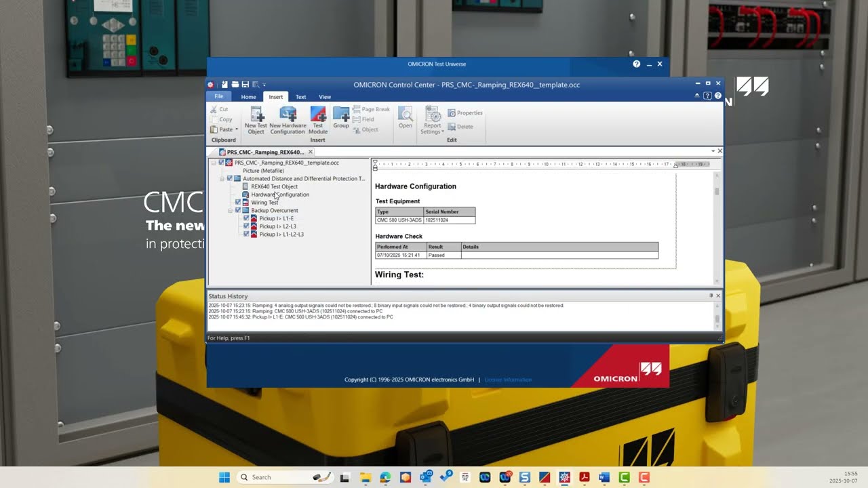
Task: Open the Paste dropdown arrow
Action: click(x=236, y=129)
